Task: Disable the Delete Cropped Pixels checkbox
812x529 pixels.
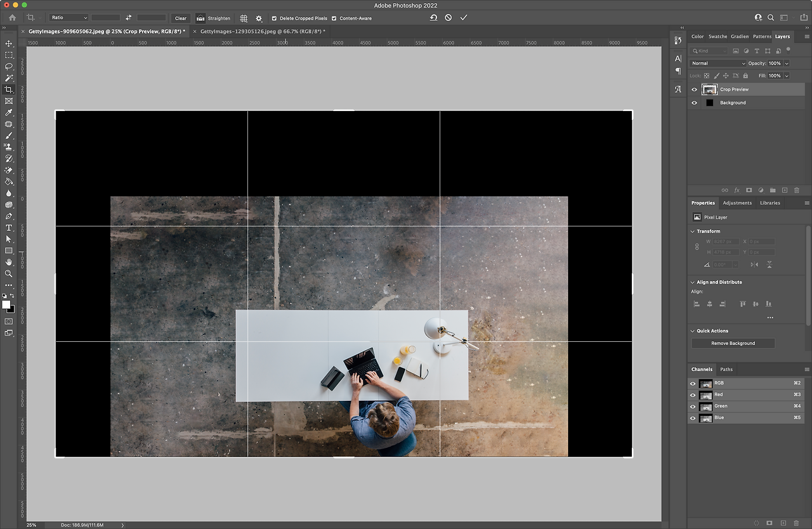Action: [274, 18]
